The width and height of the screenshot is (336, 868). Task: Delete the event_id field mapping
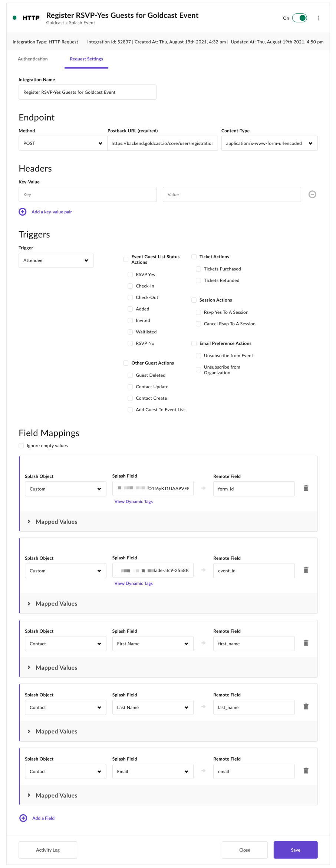point(306,570)
